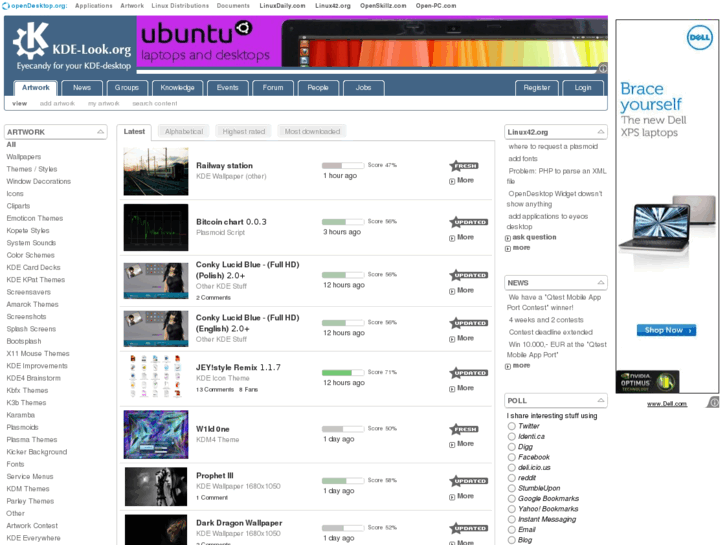Select the Facebook poll option

[511, 457]
